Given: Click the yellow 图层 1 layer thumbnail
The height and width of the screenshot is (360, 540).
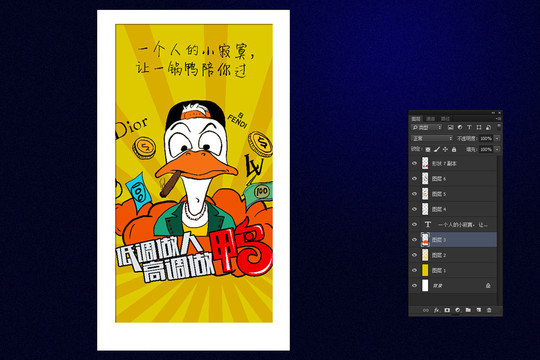Looking at the screenshot, I should click(x=425, y=270).
